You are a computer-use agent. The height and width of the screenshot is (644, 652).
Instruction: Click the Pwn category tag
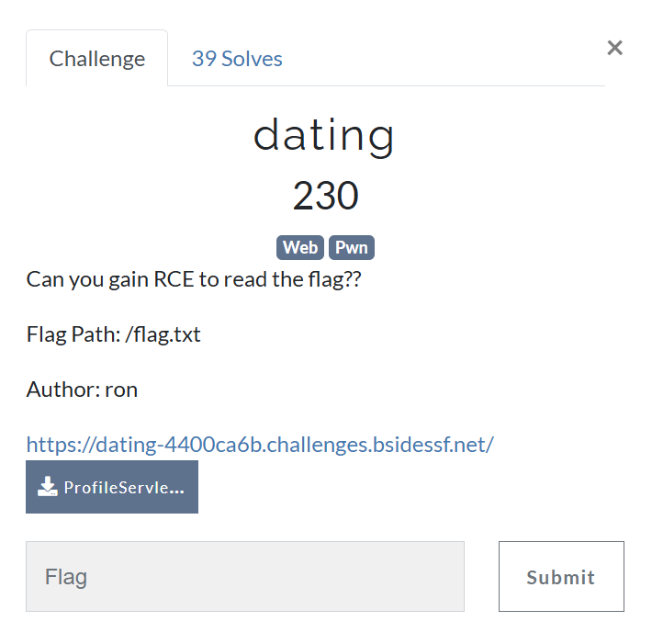(352, 247)
